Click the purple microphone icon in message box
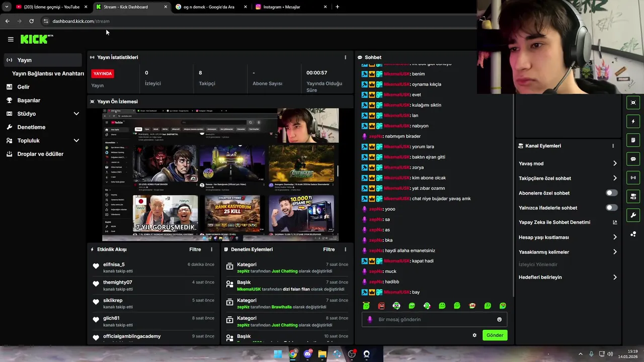The width and height of the screenshot is (644, 362). pos(370,319)
